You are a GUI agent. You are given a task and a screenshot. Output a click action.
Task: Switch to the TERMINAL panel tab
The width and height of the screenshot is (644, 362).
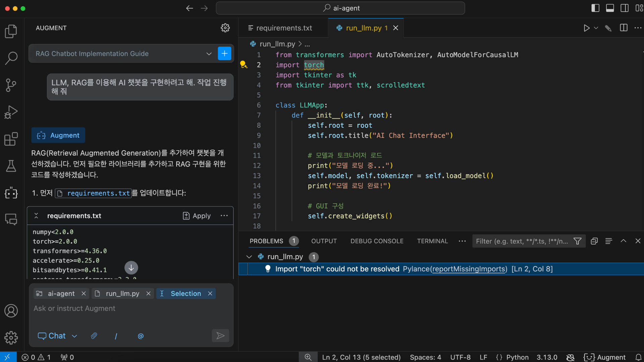coord(432,241)
